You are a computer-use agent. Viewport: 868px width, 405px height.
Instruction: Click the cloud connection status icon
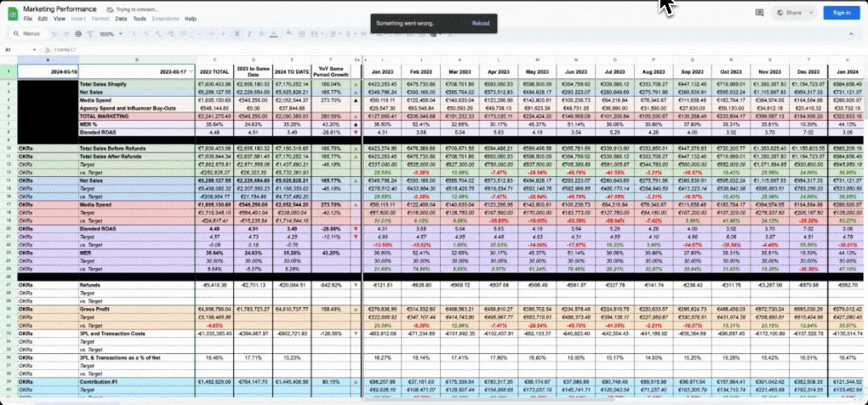110,9
